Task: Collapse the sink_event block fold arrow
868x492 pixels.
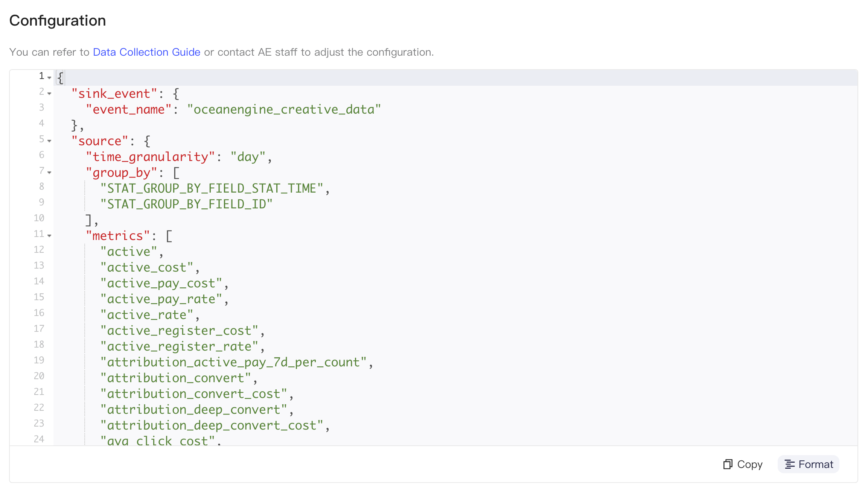Action: coord(49,93)
